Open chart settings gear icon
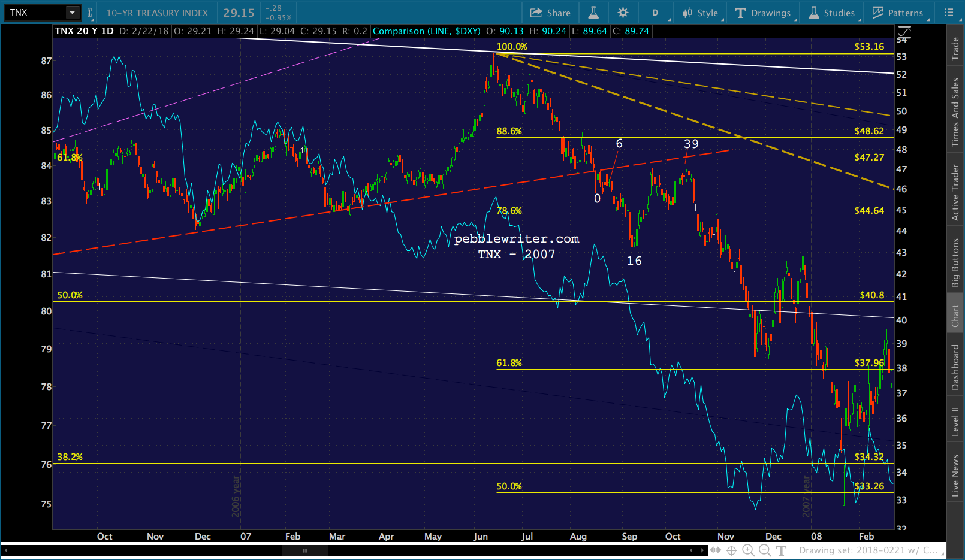 [623, 13]
